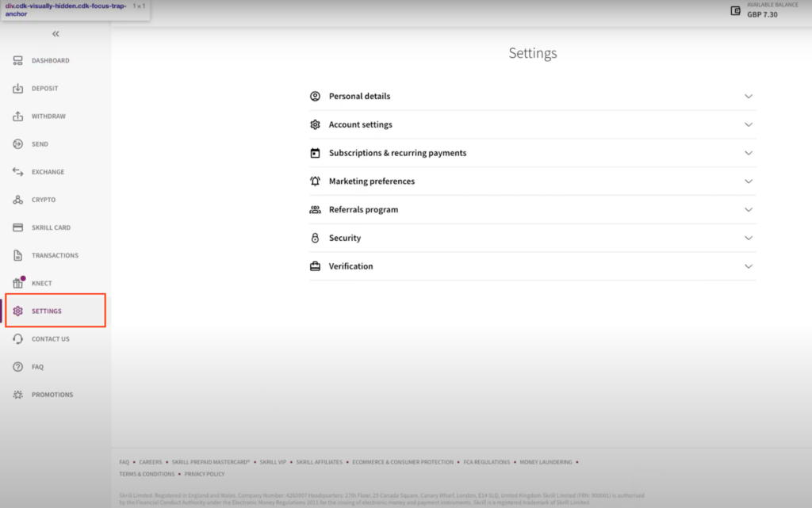Go to Knect in the sidebar
Screen dimensions: 812x508
coord(41,284)
